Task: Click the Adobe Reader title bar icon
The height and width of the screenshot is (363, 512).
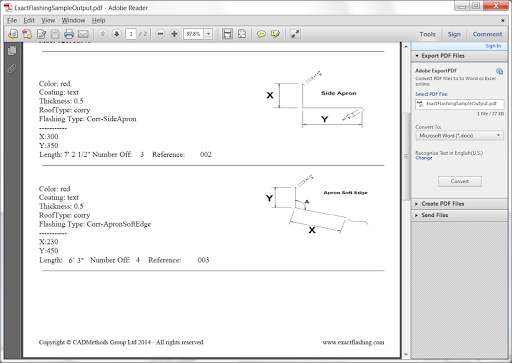Action: (x=8, y=7)
